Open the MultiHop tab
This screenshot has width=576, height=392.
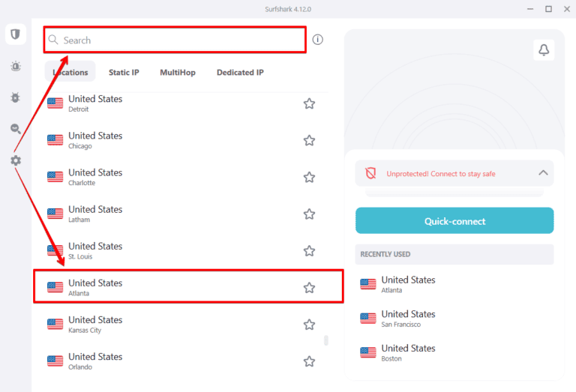click(x=178, y=73)
